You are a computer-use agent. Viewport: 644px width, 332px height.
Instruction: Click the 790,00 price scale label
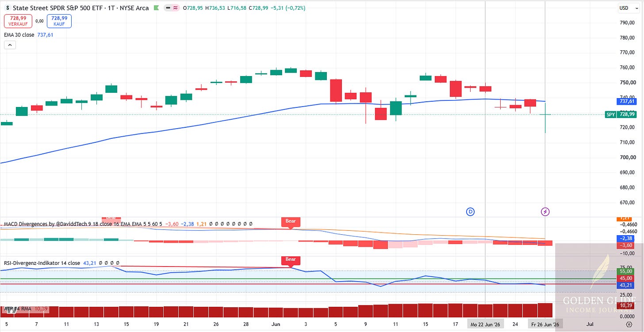pos(628,23)
